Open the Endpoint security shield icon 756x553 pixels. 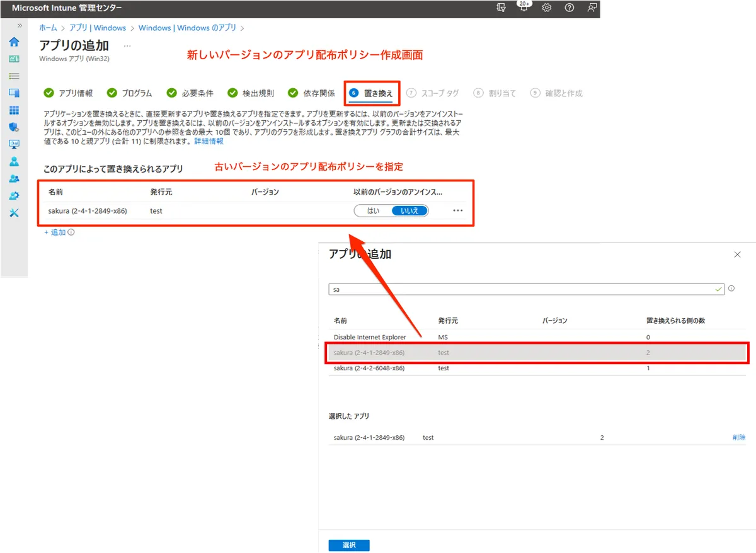pyautogui.click(x=14, y=127)
